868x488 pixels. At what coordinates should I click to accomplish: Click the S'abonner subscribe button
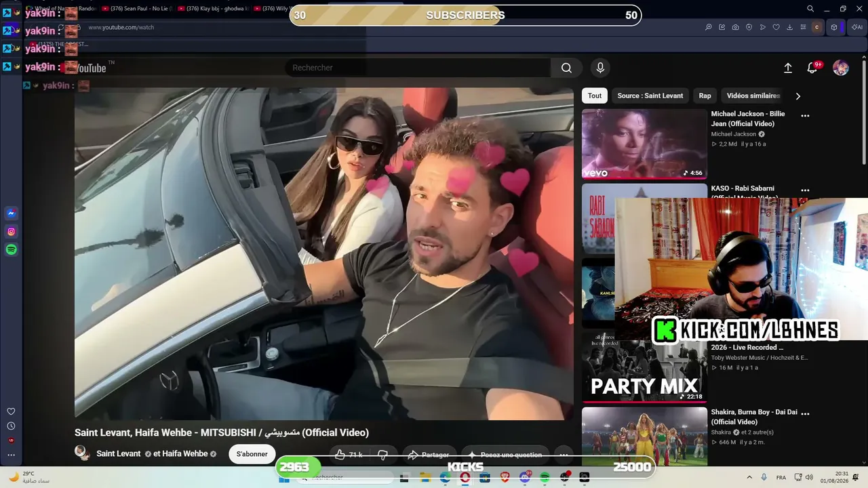(x=252, y=454)
